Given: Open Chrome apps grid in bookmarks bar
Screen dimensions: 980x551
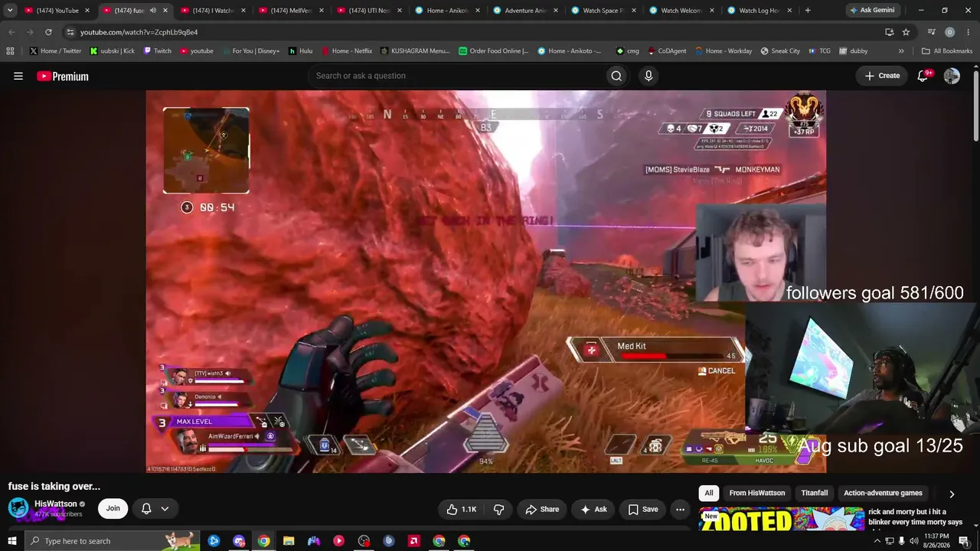Looking at the screenshot, I should (x=10, y=51).
